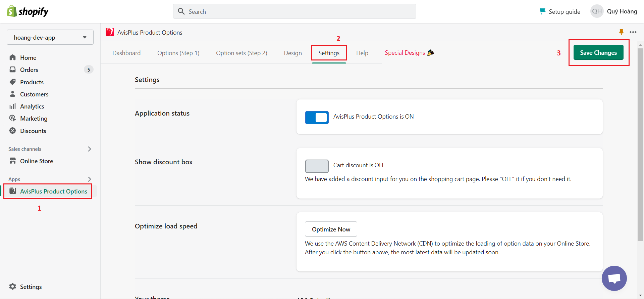Click the scrollbar down arrow
This screenshot has width=644, height=299.
(640, 295)
